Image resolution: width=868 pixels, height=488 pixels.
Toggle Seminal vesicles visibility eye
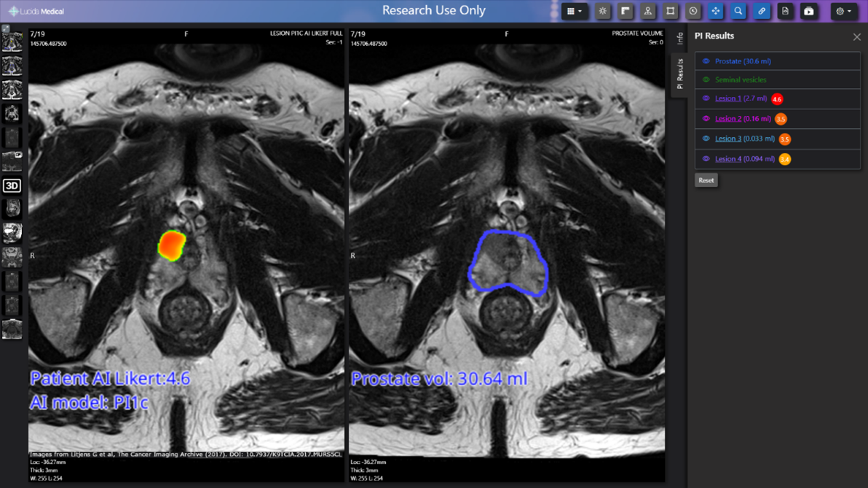(x=706, y=80)
